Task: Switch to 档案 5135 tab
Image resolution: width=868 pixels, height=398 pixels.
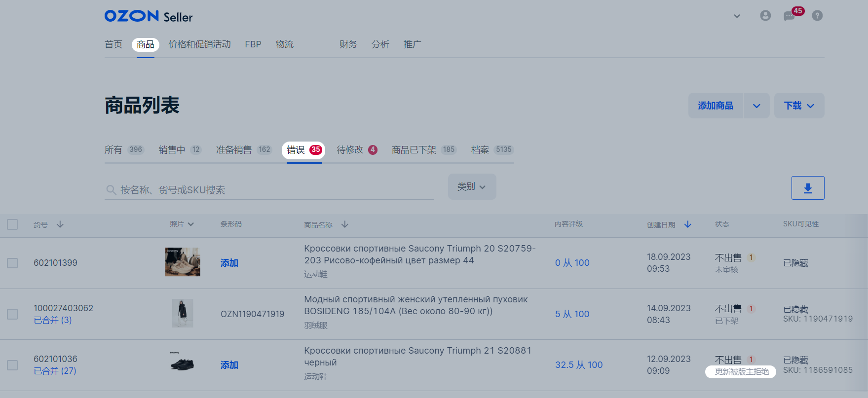Action: pos(492,150)
